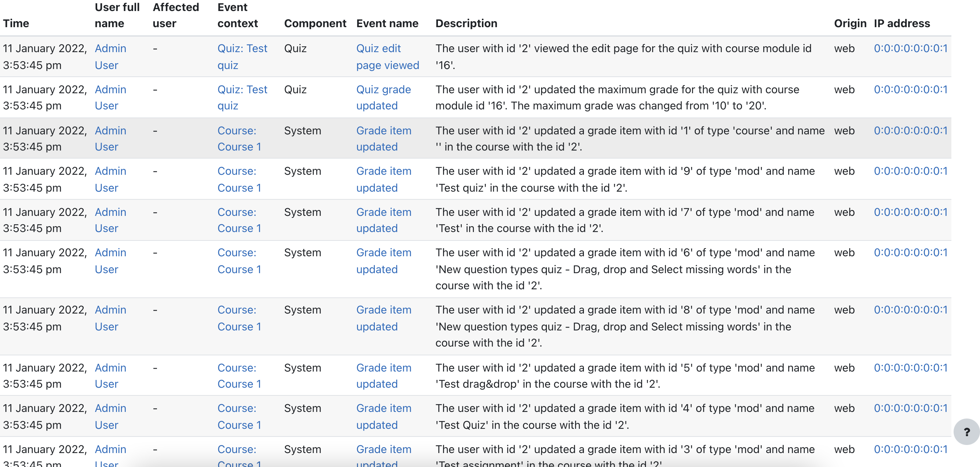
Task: Click IP address link in grade item id '4' row
Action: click(910, 408)
